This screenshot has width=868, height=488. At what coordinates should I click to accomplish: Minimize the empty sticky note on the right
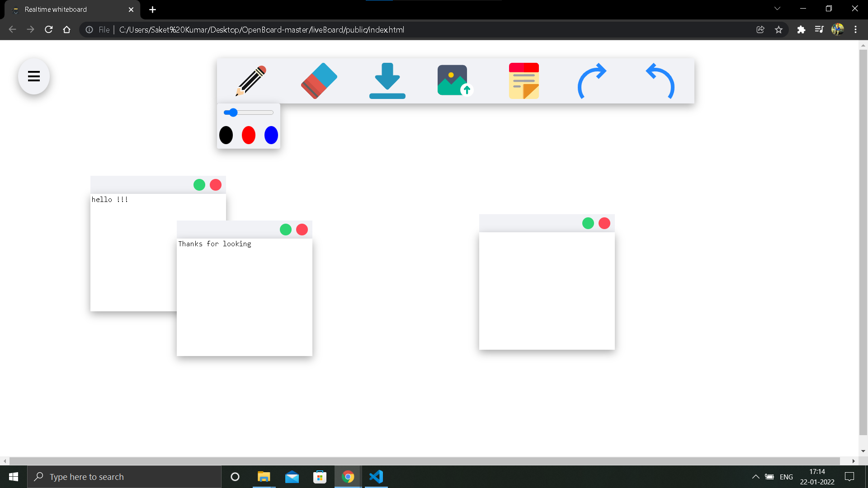(588, 223)
